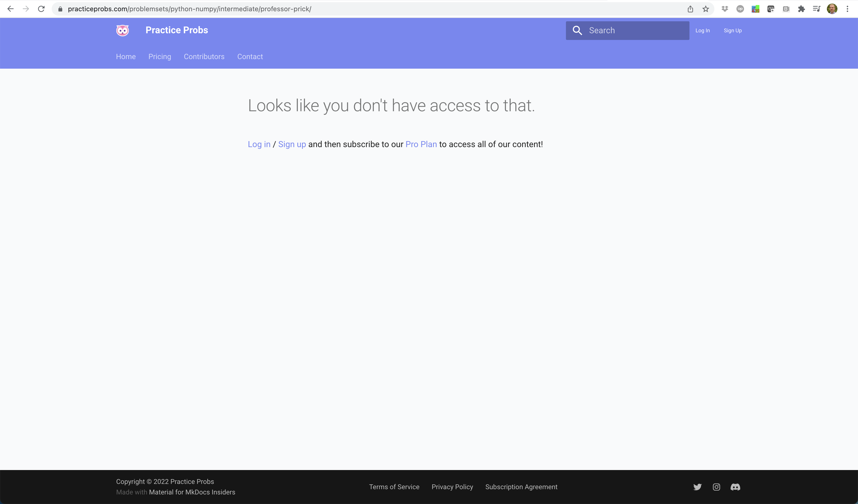Open Privacy Policy footer link
858x504 pixels.
coord(452,487)
